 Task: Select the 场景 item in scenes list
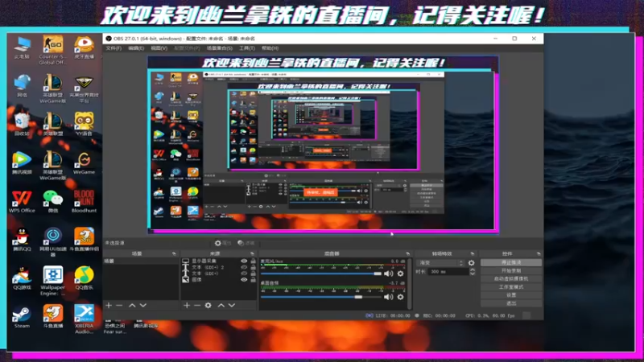coord(141,261)
